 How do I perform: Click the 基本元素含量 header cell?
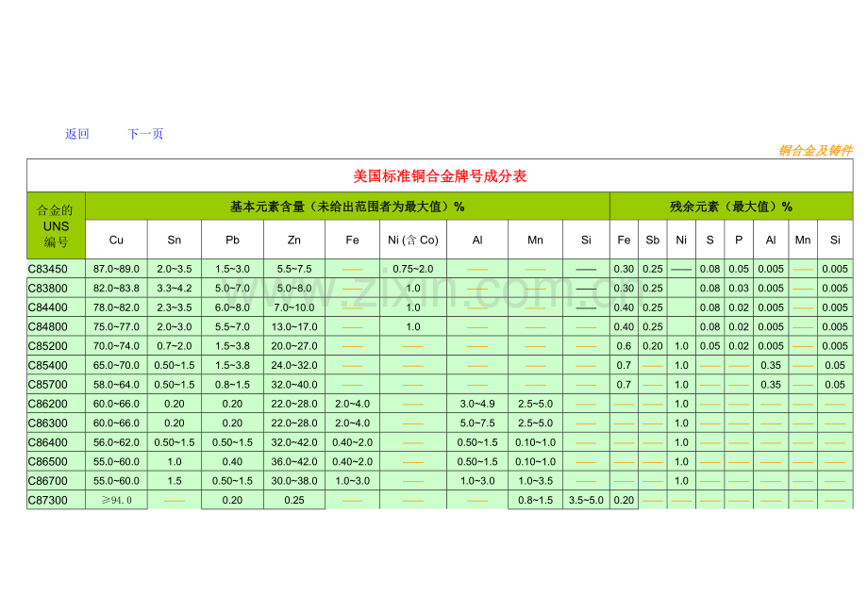coord(347,207)
